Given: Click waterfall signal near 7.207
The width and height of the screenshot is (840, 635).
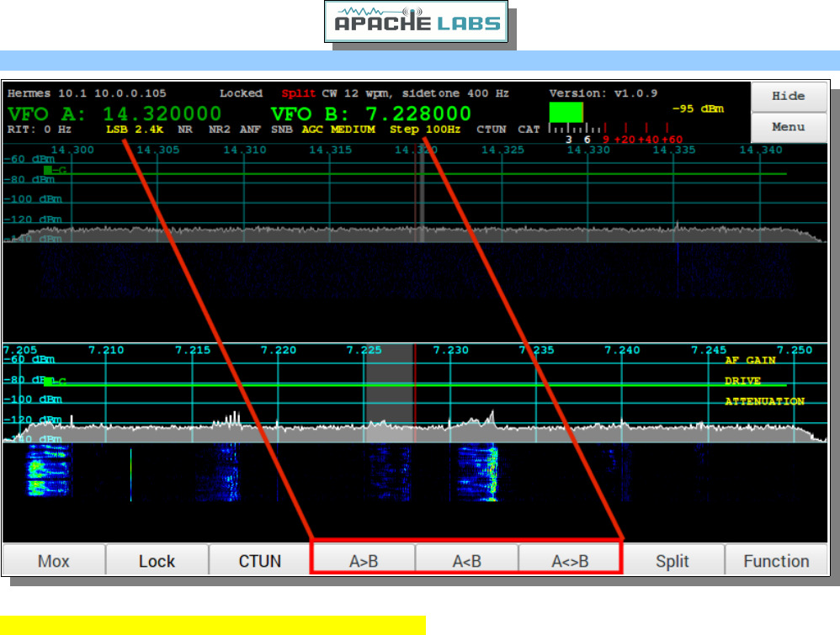Looking at the screenshot, I should (49, 471).
